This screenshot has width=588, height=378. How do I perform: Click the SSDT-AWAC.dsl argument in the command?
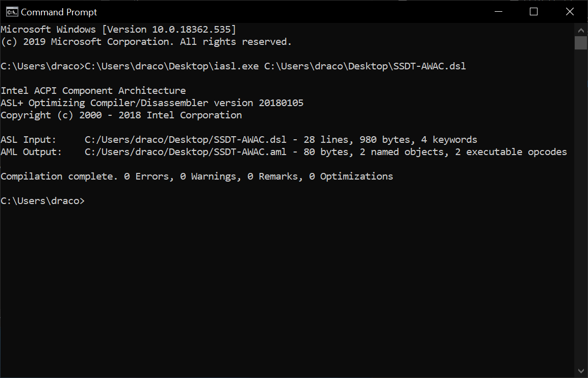pos(365,66)
